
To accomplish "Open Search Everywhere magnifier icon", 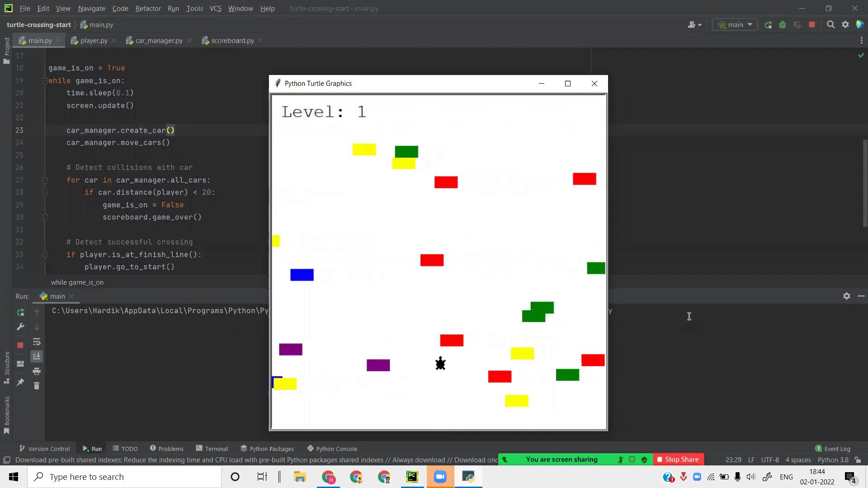I will pyautogui.click(x=830, y=25).
